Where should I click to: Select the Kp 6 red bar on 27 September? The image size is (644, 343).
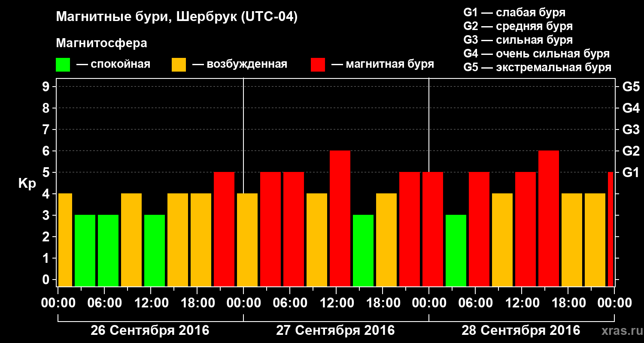pyautogui.click(x=340, y=219)
